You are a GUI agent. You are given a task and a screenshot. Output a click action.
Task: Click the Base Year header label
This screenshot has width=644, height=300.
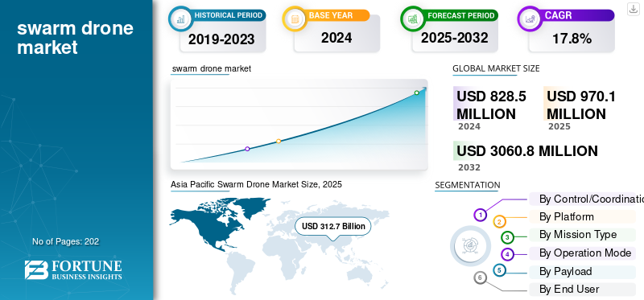coord(331,15)
